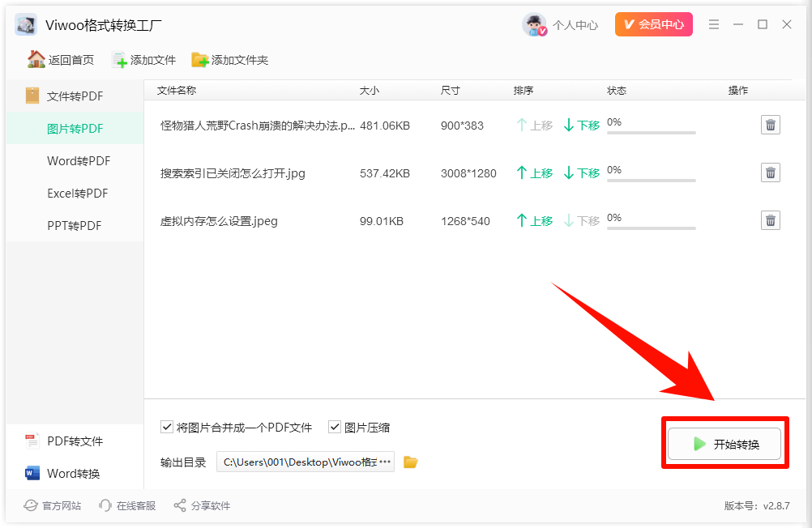The height and width of the screenshot is (528, 812).
Task: Delete 搜索索引已关闭怎么打开.jpg with trash icon
Action: point(771,172)
